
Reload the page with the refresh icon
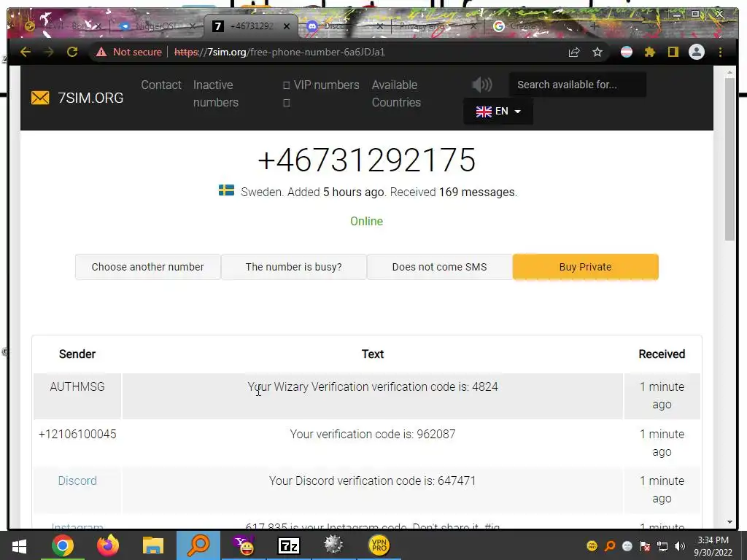tap(72, 52)
